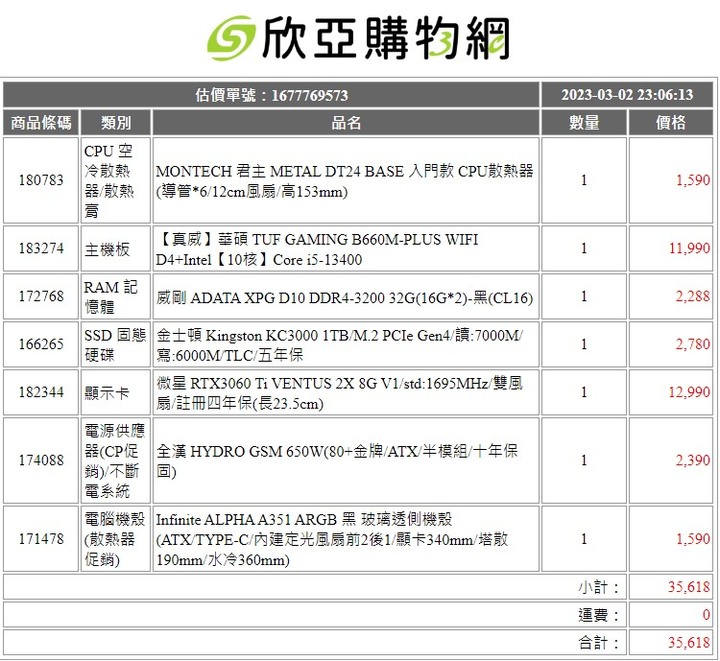Select product code 172768

point(41,297)
